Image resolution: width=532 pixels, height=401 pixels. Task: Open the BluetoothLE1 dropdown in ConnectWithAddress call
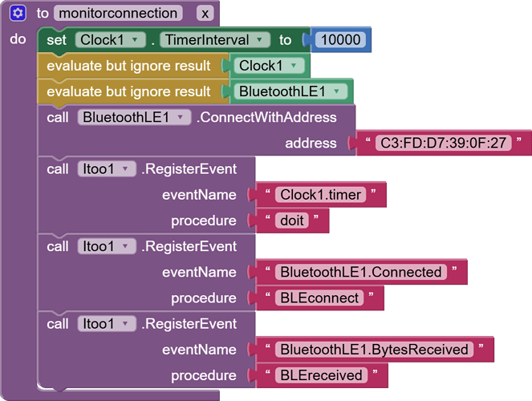(x=134, y=117)
